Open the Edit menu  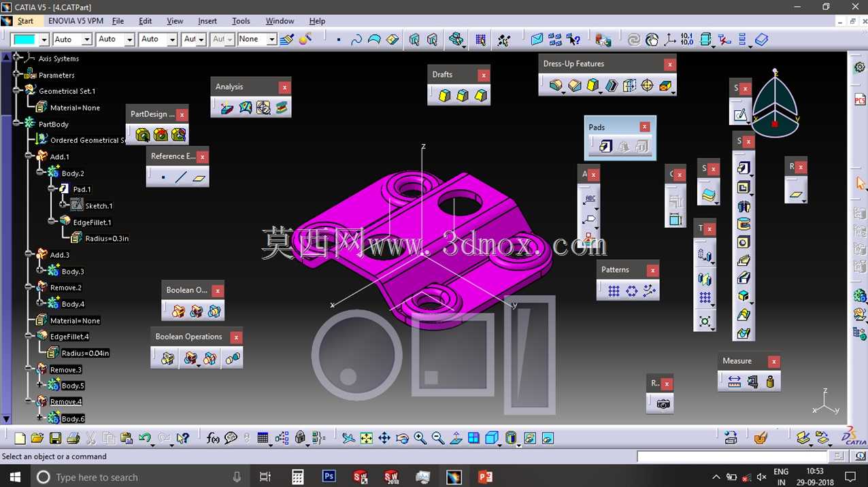[x=146, y=21]
